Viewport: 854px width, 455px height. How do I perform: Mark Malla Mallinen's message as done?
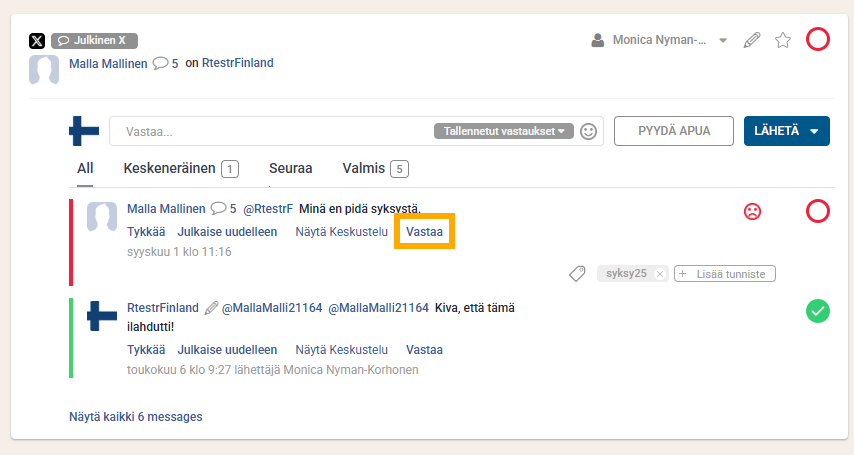pos(818,211)
